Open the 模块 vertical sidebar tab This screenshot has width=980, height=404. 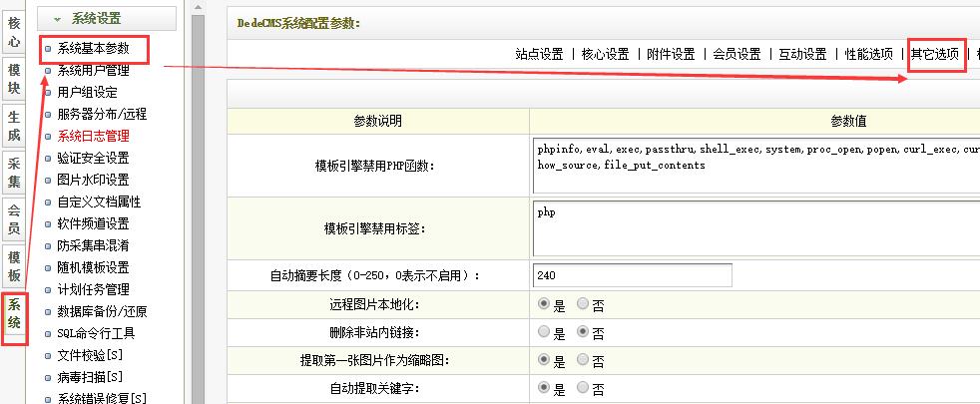click(14, 79)
